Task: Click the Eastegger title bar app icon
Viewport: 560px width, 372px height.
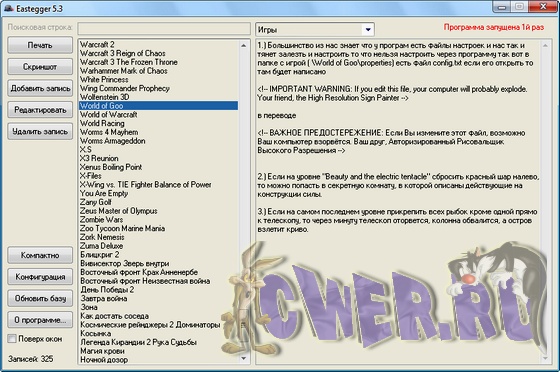Action: 9,8
